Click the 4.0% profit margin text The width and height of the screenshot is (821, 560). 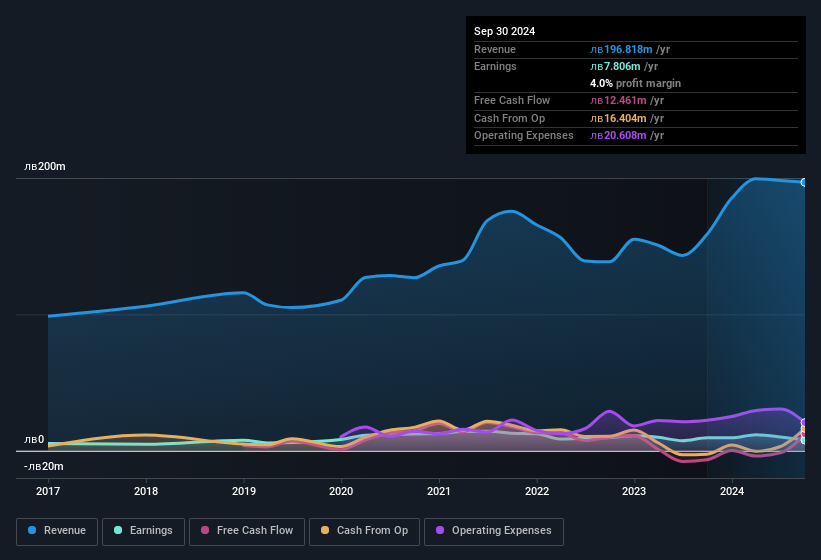(636, 83)
